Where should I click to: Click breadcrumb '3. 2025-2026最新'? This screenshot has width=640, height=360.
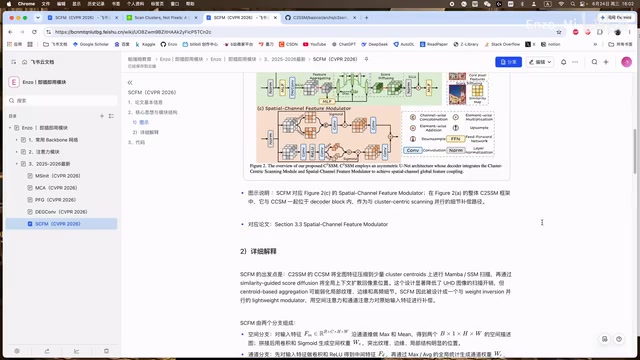coord(284,59)
